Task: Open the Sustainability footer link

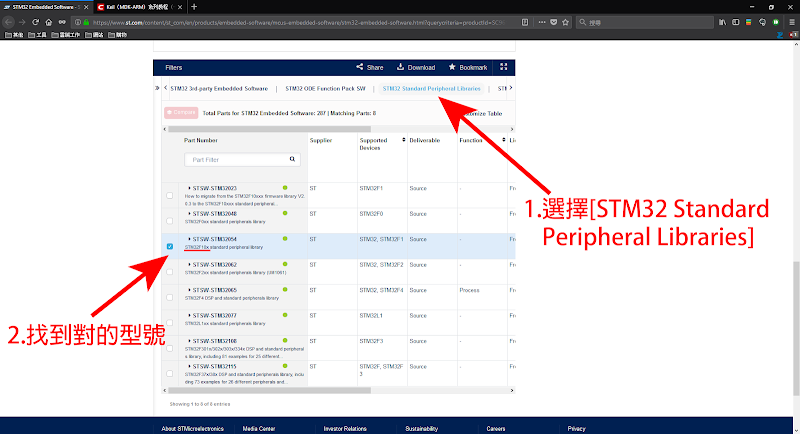Action: pos(421,428)
